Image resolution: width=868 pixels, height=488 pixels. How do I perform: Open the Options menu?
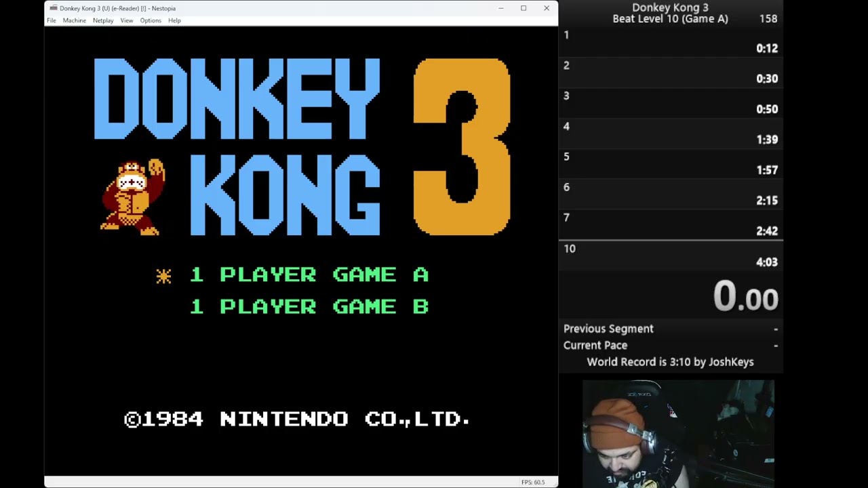click(x=151, y=20)
